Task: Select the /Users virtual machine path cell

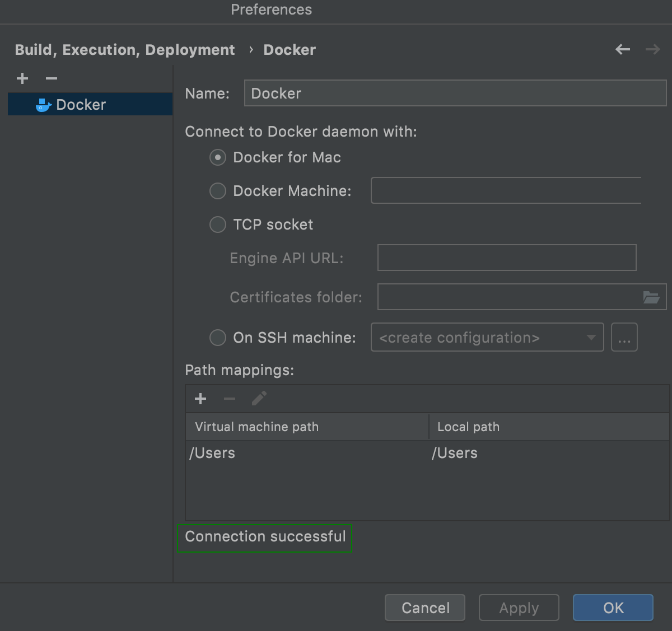Action: click(x=307, y=453)
